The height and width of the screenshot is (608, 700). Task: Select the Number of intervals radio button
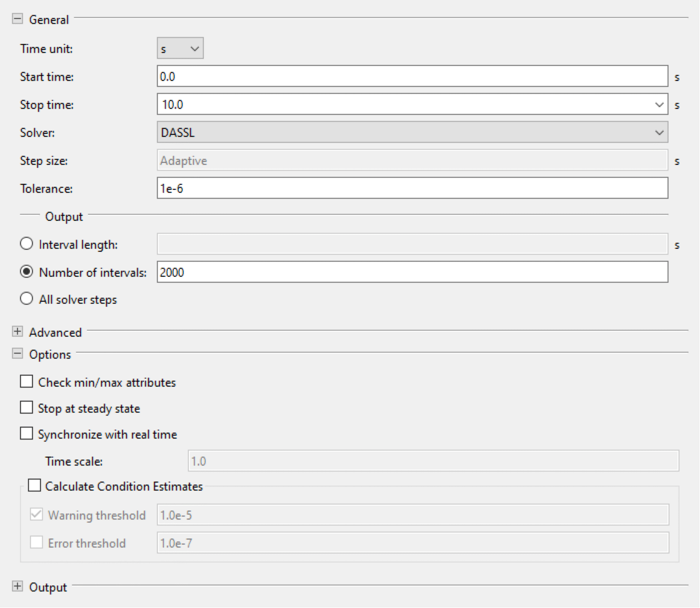point(26,272)
